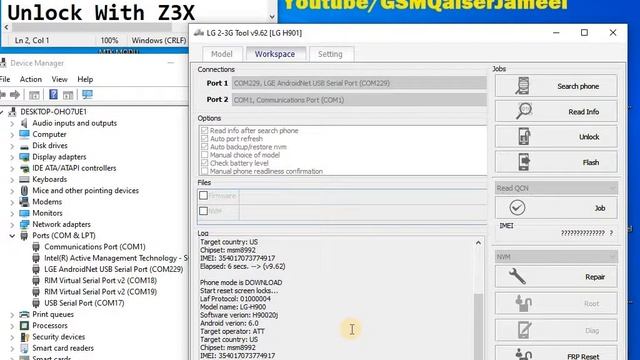The width and height of the screenshot is (640, 360).
Task: Enable Manual choice of model checkbox
Action: pos(204,155)
